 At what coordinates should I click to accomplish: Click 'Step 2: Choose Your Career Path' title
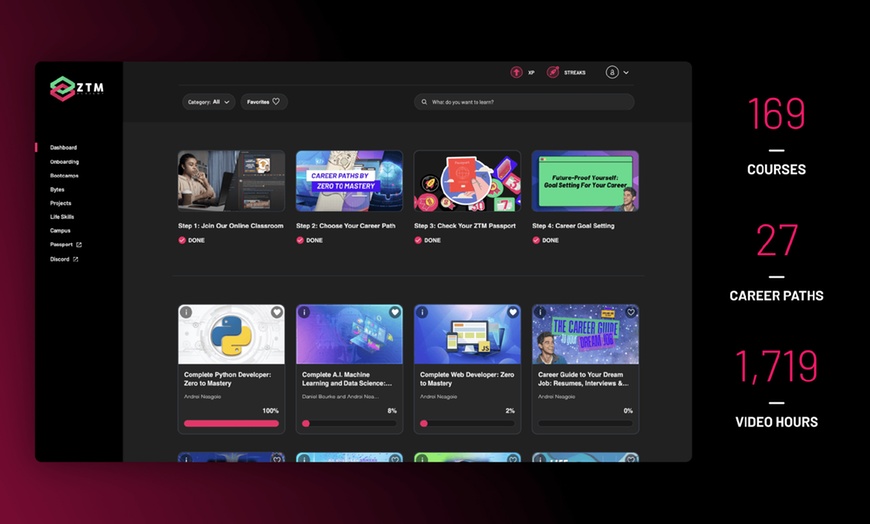click(x=346, y=226)
